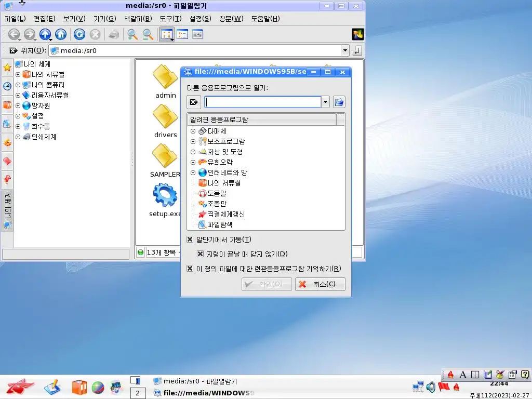Expand 유희오락 application category
Image resolution: width=532 pixels, height=399 pixels.
pos(193,162)
